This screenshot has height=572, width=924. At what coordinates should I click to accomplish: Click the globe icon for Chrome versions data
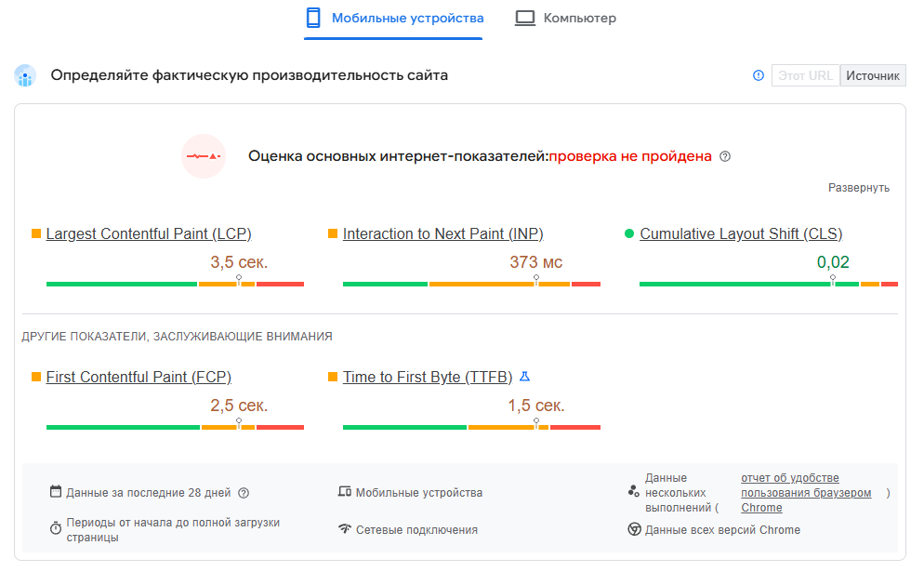coord(633,529)
